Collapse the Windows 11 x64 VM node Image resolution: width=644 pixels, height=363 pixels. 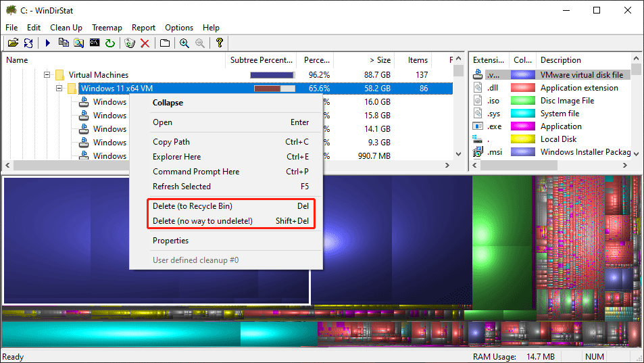(59, 89)
